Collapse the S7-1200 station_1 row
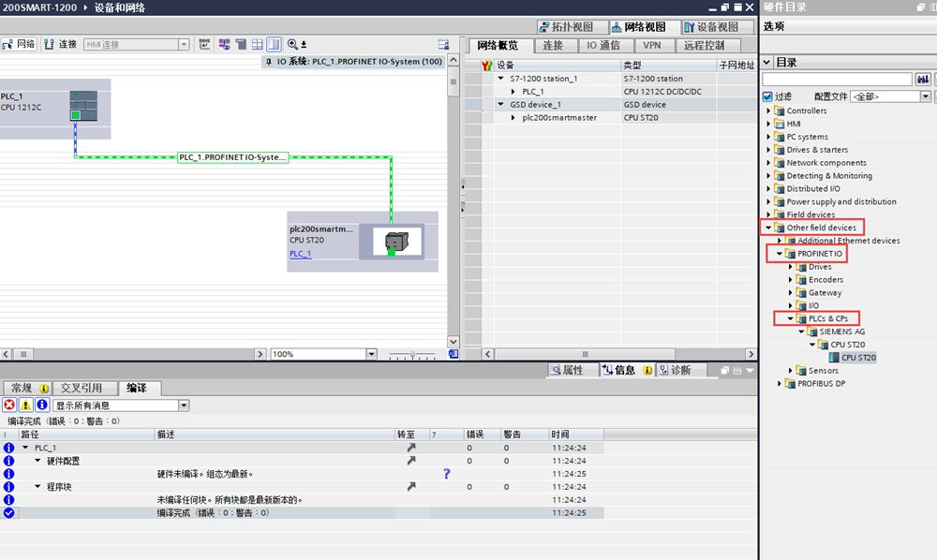The width and height of the screenshot is (937, 560). coord(500,79)
